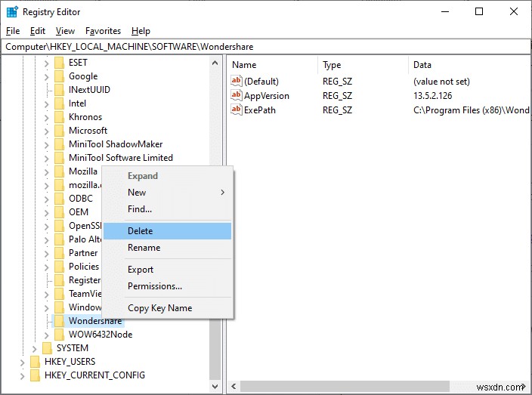Click the OEM folder icon
Viewport: 532px width, 395px height.
[x=59, y=212]
